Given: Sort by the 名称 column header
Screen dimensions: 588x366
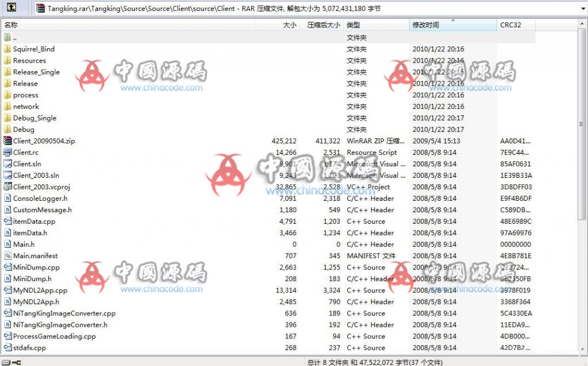Looking at the screenshot, I should click(x=129, y=25).
